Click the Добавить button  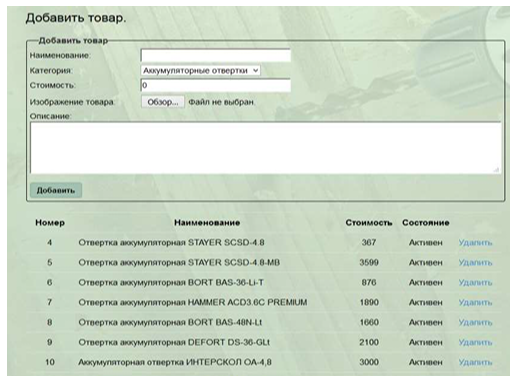coord(56,190)
